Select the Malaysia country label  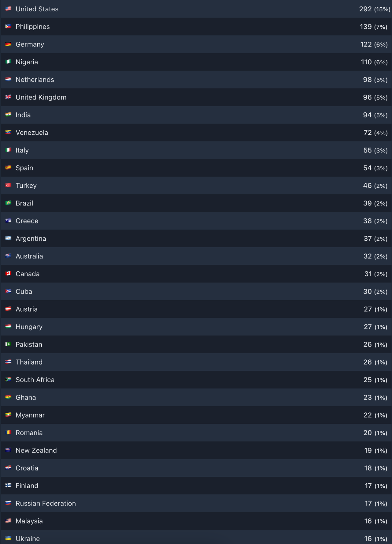(x=29, y=521)
